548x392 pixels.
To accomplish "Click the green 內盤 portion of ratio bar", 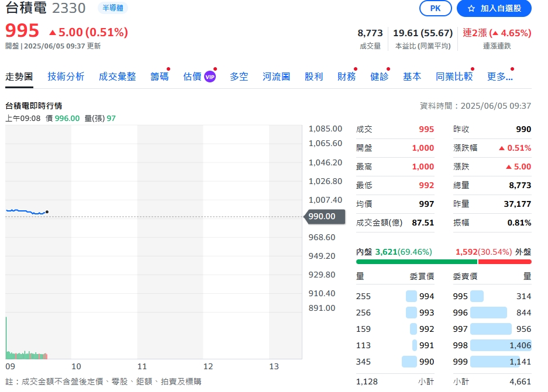I will 416,262.
